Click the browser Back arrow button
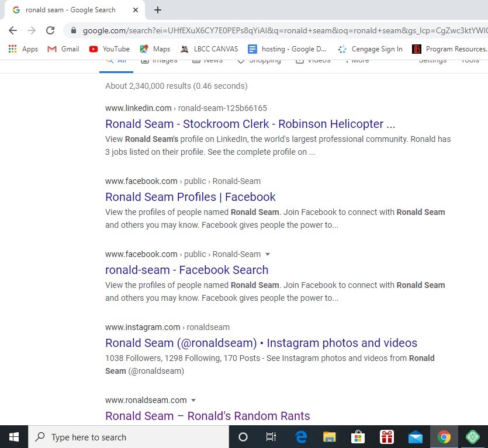Screen dimensions: 488x448 13,30
